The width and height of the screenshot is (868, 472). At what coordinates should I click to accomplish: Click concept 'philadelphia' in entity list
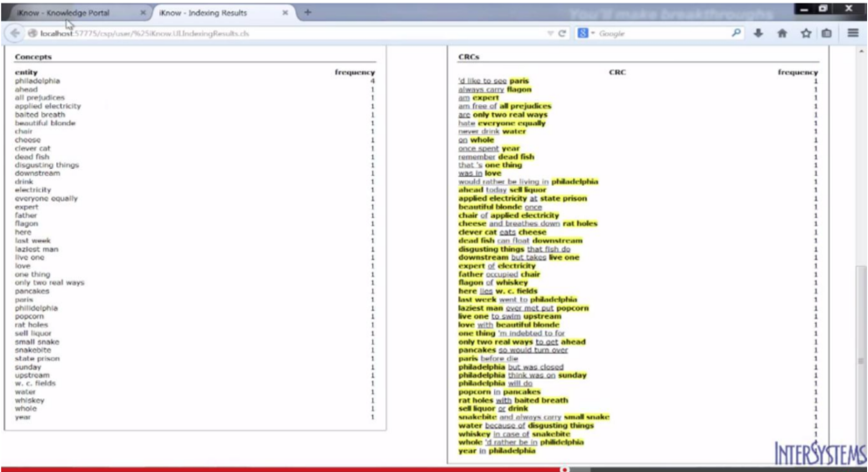coord(37,81)
